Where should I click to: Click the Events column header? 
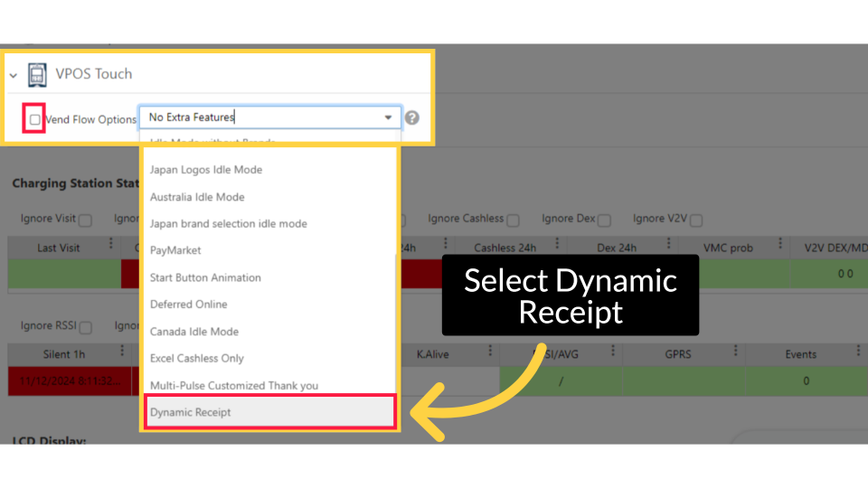(x=800, y=354)
